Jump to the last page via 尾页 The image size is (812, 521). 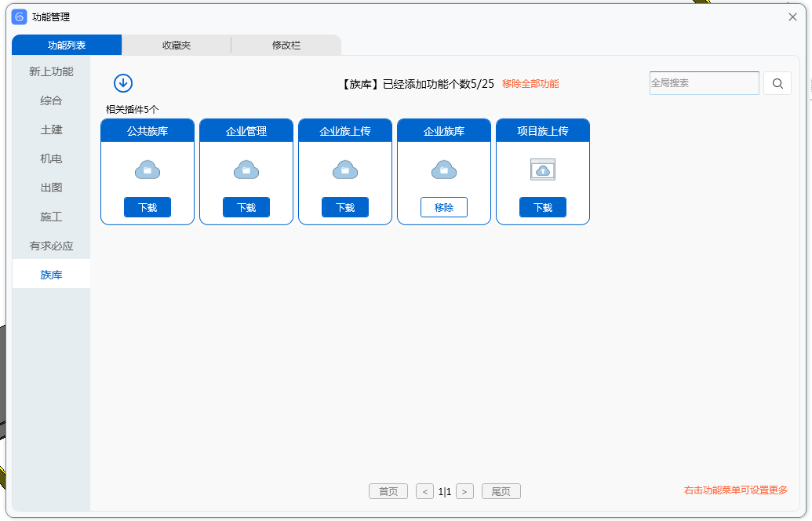click(501, 491)
